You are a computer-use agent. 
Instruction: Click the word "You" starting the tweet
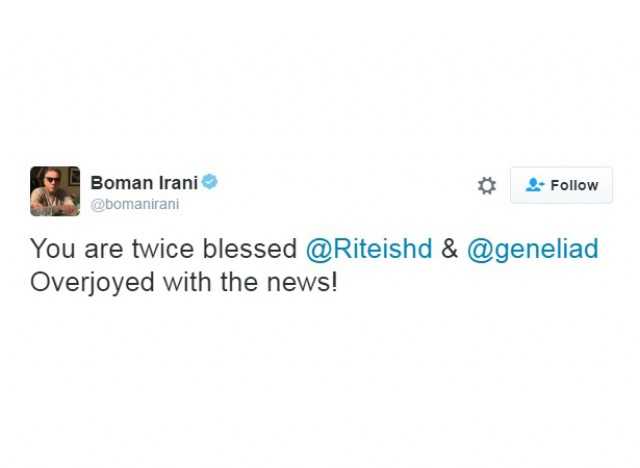click(53, 248)
